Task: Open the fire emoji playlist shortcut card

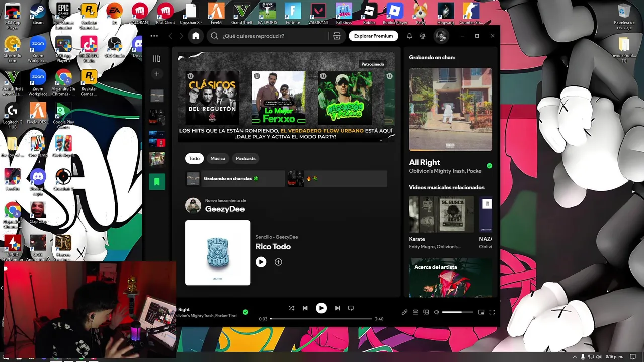Action: 337,178
